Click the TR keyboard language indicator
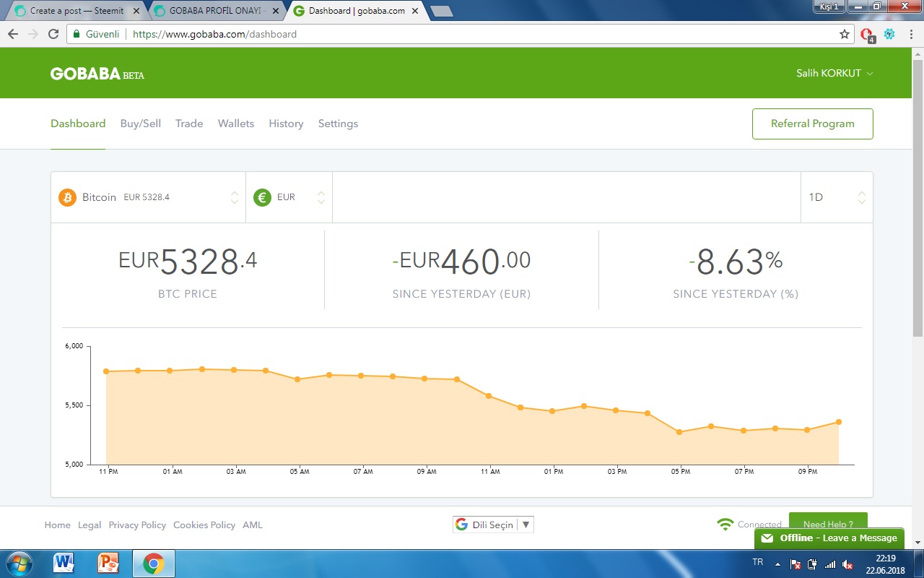 coord(758,561)
